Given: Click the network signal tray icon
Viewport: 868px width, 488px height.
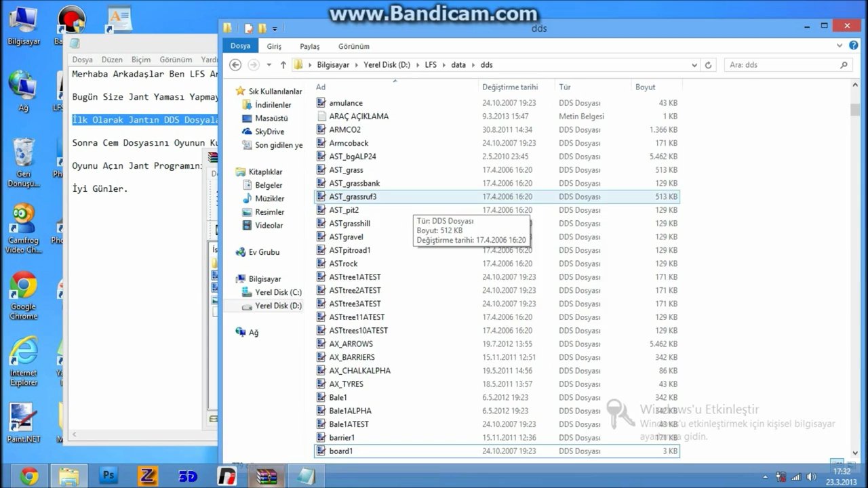Looking at the screenshot, I should coord(795,476).
